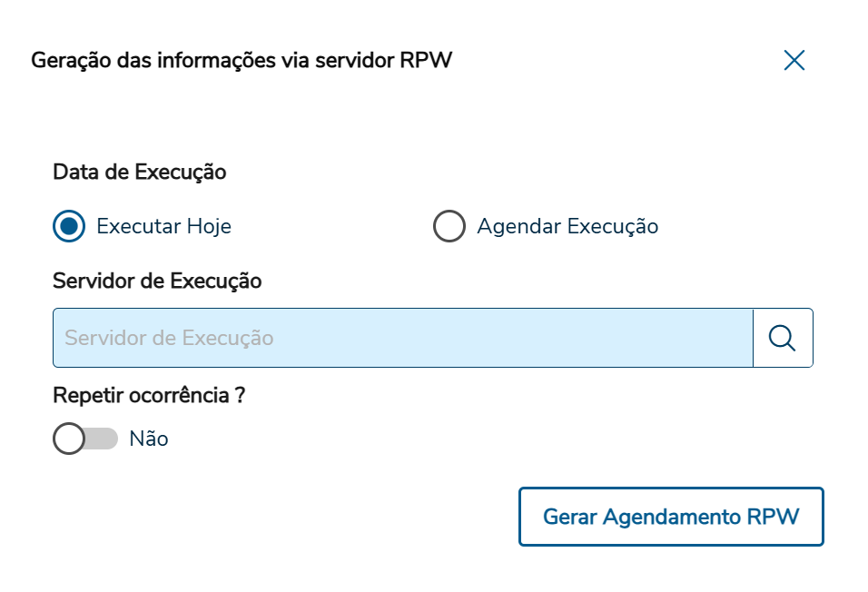
Task: Click the Servidor de Execução field label
Action: click(x=157, y=281)
